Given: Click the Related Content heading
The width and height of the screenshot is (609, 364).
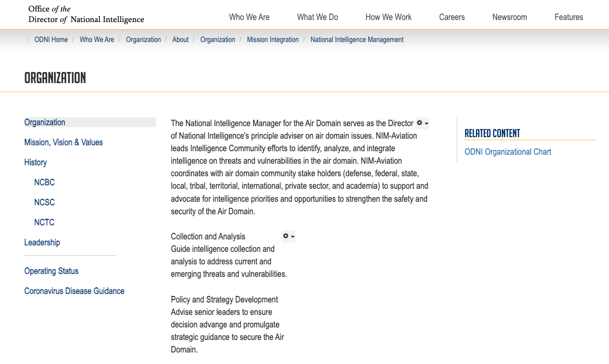Looking at the screenshot, I should coord(492,133).
